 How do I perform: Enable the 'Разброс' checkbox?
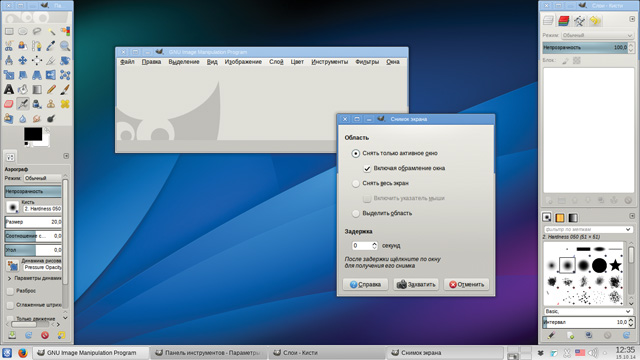coord(10,291)
